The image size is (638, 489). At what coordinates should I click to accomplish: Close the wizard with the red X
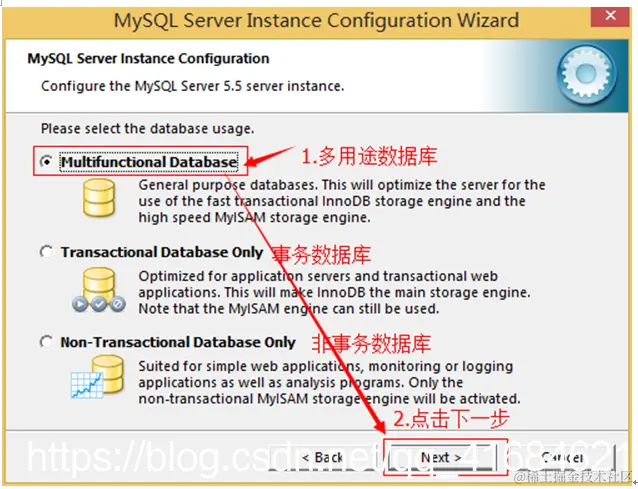tap(610, 16)
